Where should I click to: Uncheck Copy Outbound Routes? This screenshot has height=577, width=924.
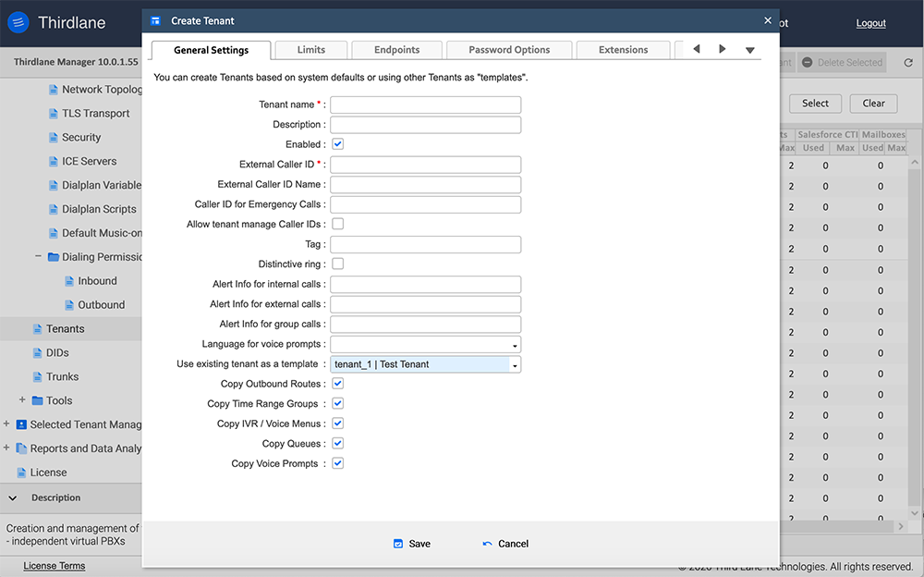pos(337,384)
